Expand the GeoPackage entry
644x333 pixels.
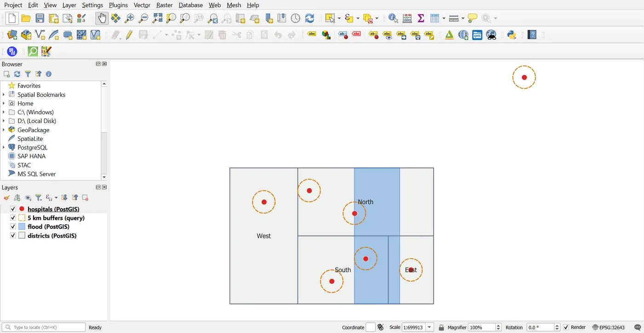click(4, 130)
